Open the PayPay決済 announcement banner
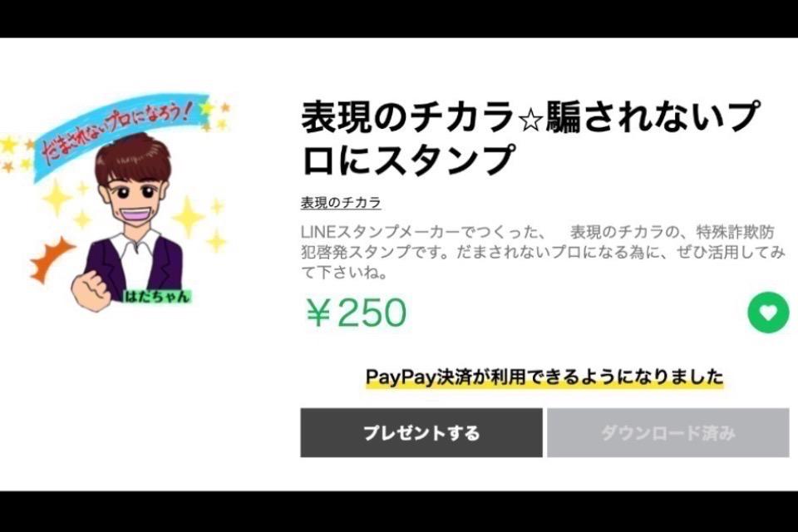Image resolution: width=798 pixels, height=532 pixels. (x=544, y=377)
